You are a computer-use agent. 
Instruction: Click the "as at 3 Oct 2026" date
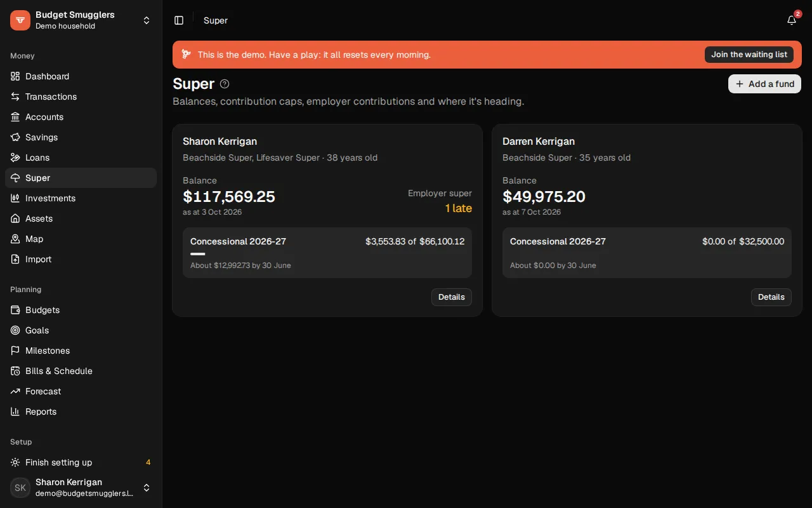213,212
